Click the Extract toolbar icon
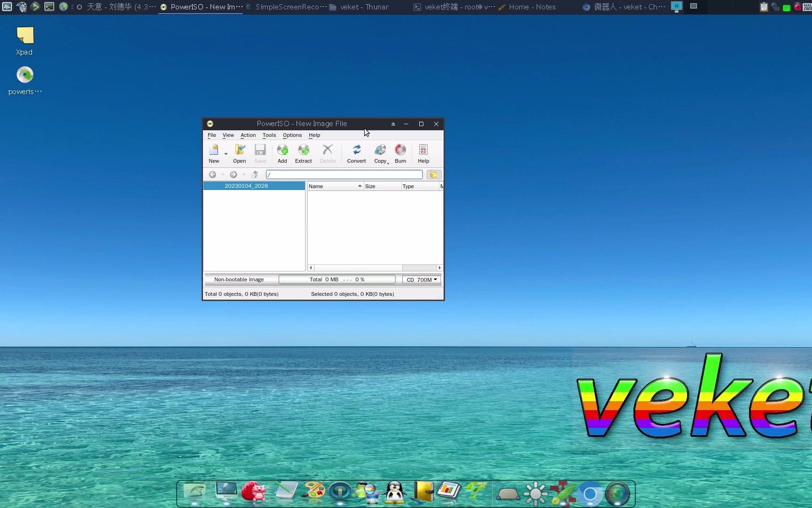Image resolution: width=812 pixels, height=508 pixels. click(x=304, y=154)
